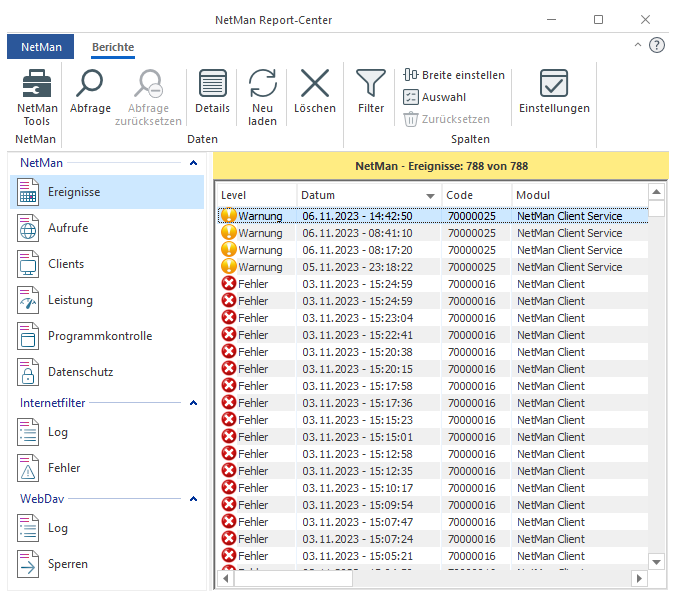Collapse the WebDav section
The height and width of the screenshot is (596, 676).
(193, 498)
